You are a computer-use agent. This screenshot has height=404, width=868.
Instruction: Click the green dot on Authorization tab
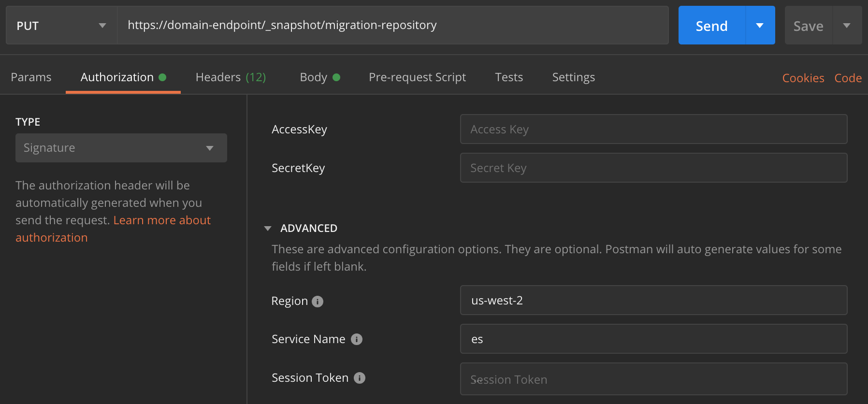[162, 77]
